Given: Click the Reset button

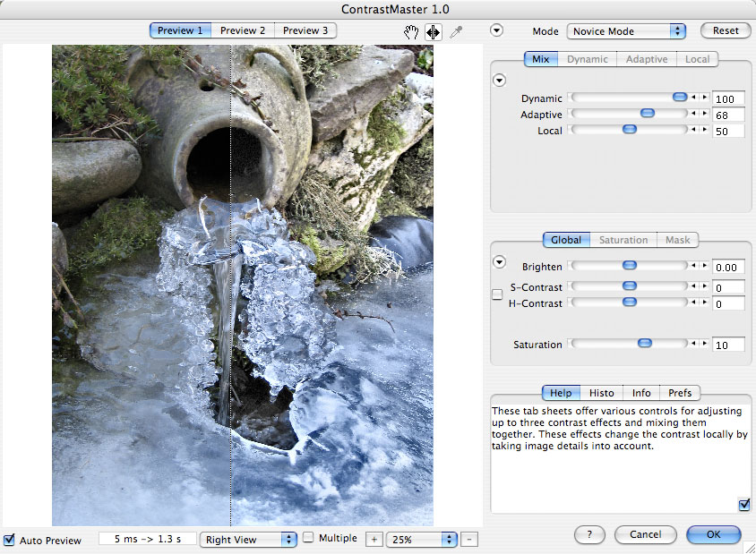Looking at the screenshot, I should [x=726, y=30].
